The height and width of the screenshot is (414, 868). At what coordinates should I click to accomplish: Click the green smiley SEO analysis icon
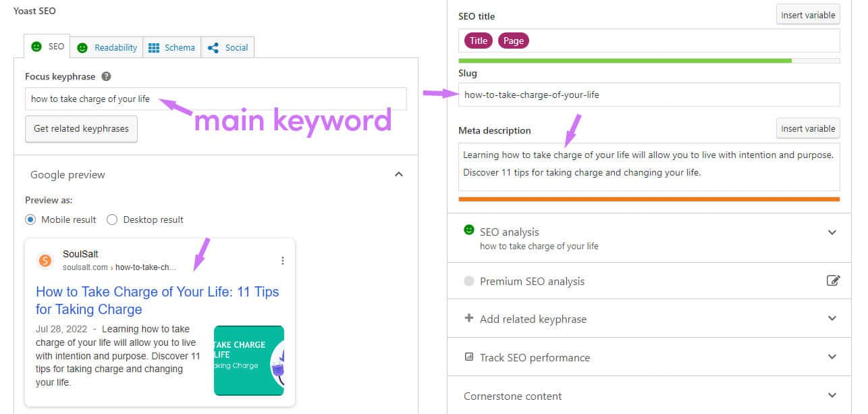pyautogui.click(x=469, y=230)
